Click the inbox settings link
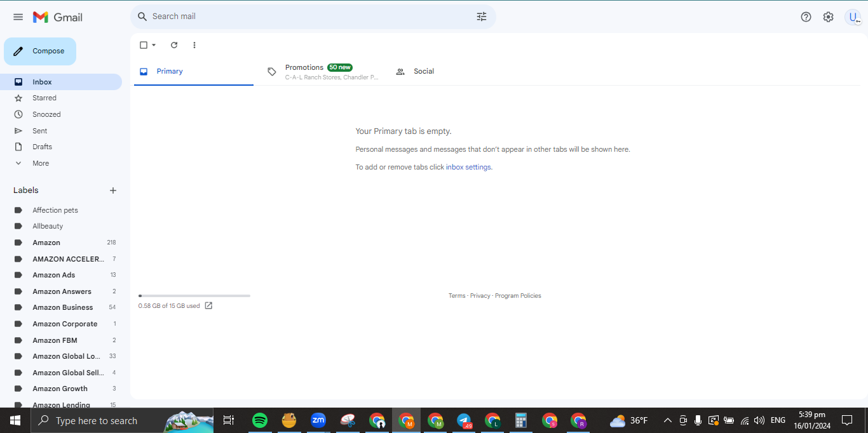The width and height of the screenshot is (868, 433). (469, 167)
